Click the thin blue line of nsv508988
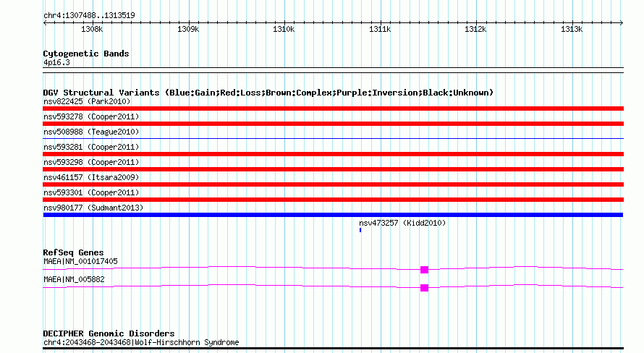 [x=333, y=139]
